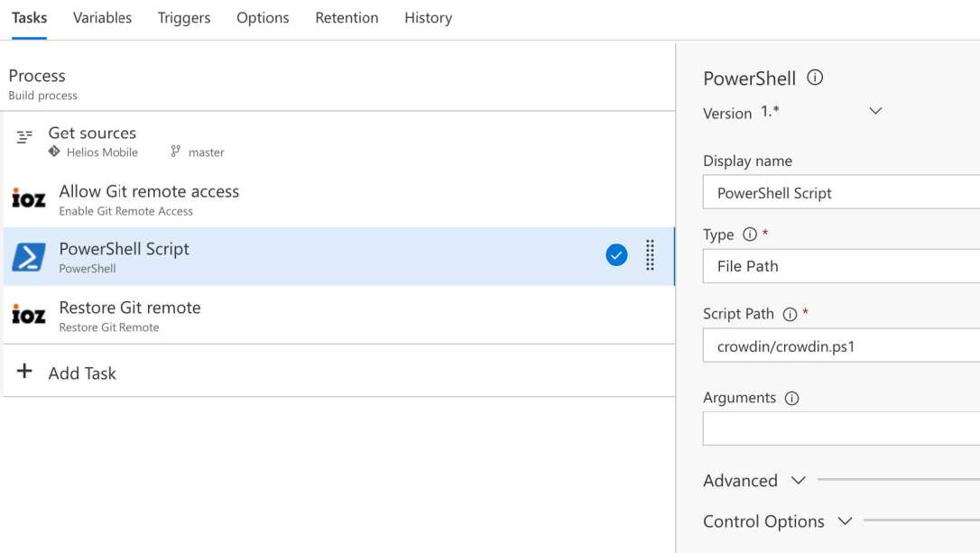The height and width of the screenshot is (553, 980).
Task: Click Add Task
Action: 338,373
